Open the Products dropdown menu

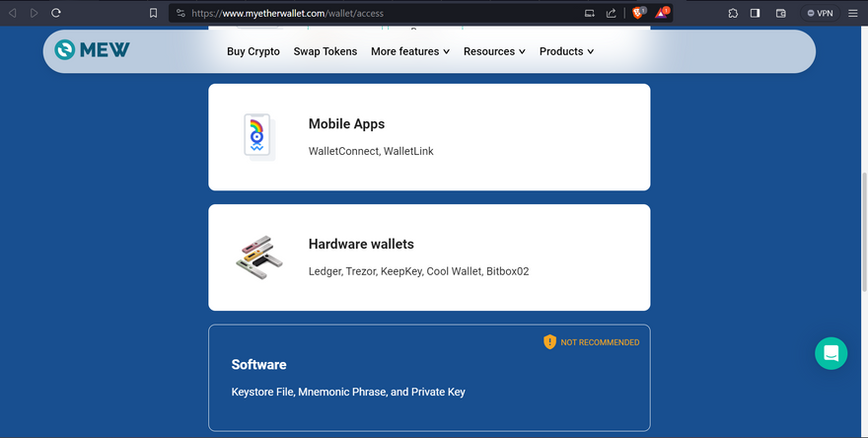coord(566,51)
